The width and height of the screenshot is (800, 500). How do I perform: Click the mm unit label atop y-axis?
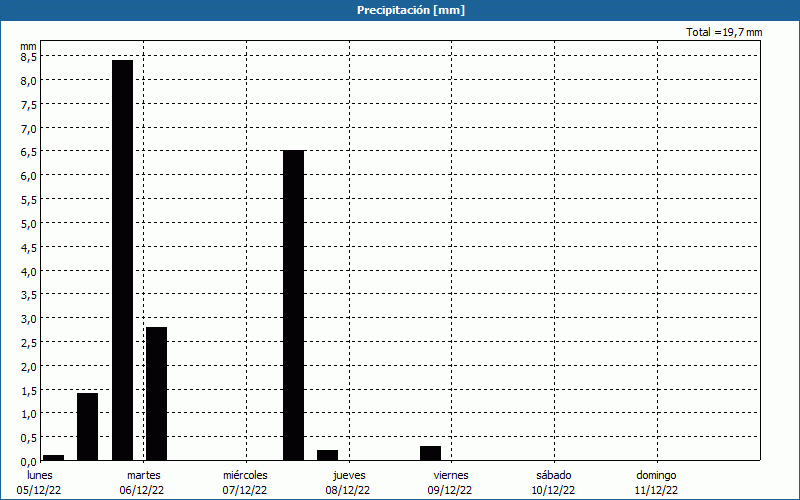coord(29,46)
